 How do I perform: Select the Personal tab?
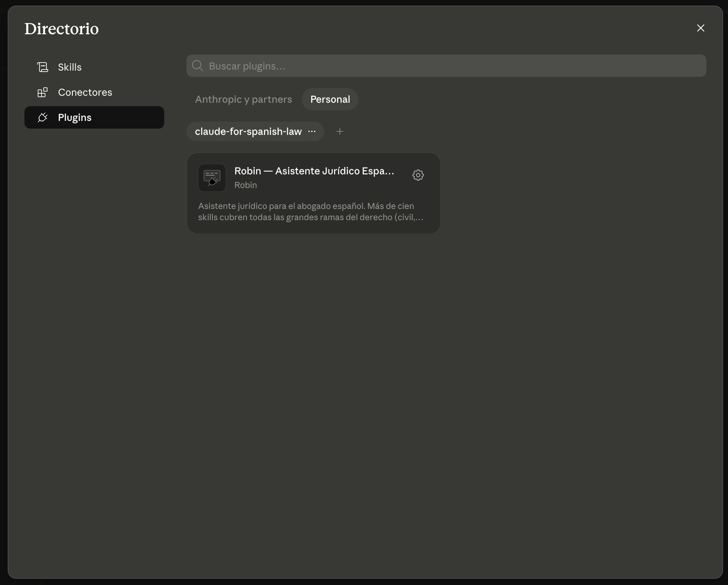pyautogui.click(x=330, y=99)
